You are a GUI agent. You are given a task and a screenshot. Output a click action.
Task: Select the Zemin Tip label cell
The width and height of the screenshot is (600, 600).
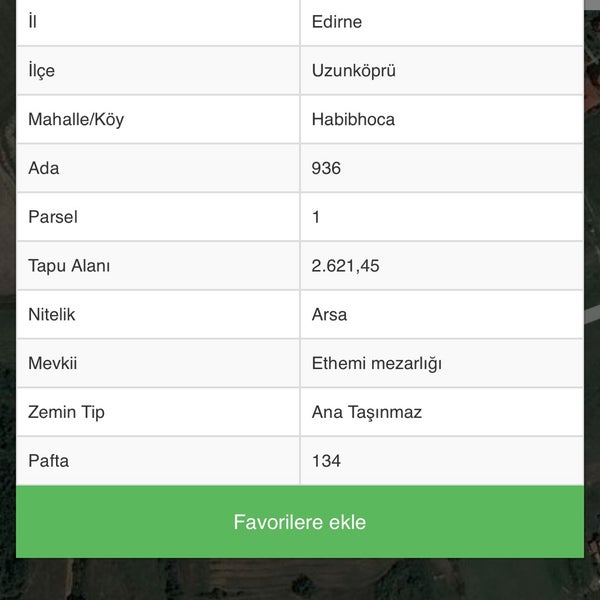pyautogui.click(x=158, y=412)
